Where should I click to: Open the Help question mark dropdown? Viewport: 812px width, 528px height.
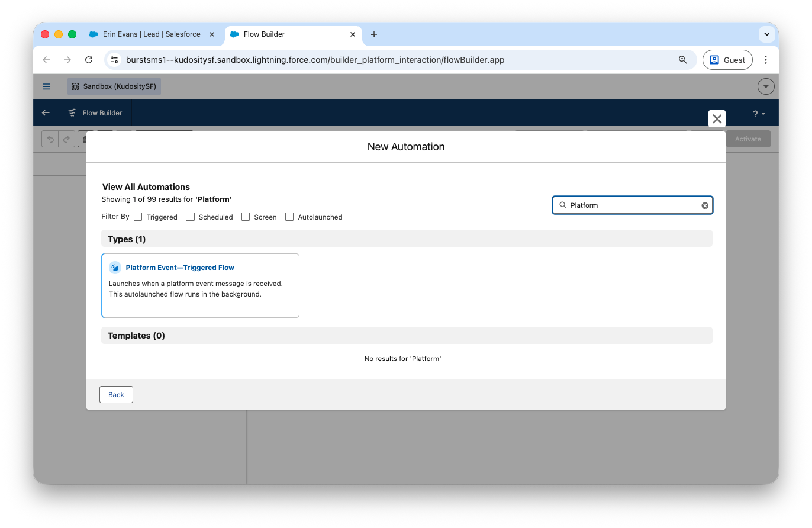tap(758, 114)
